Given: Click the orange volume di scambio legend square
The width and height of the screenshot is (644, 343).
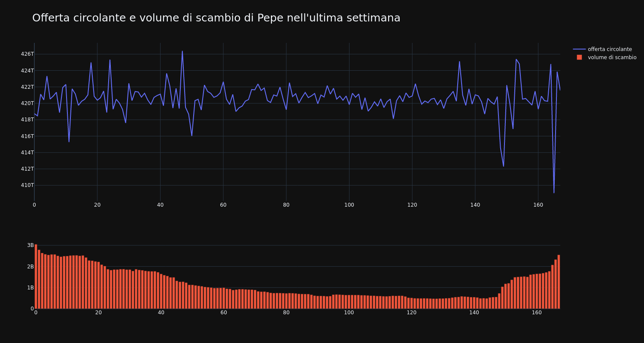Looking at the screenshot, I should [x=579, y=57].
